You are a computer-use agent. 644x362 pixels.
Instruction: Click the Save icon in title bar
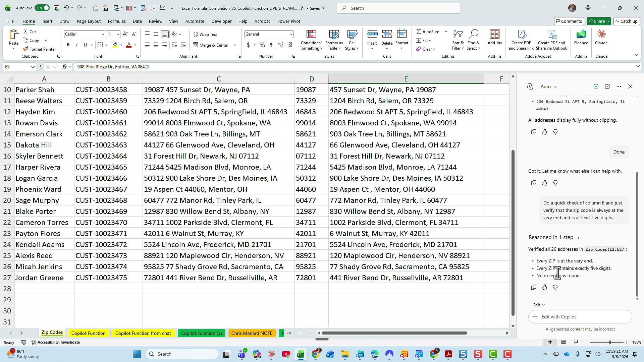point(57,8)
